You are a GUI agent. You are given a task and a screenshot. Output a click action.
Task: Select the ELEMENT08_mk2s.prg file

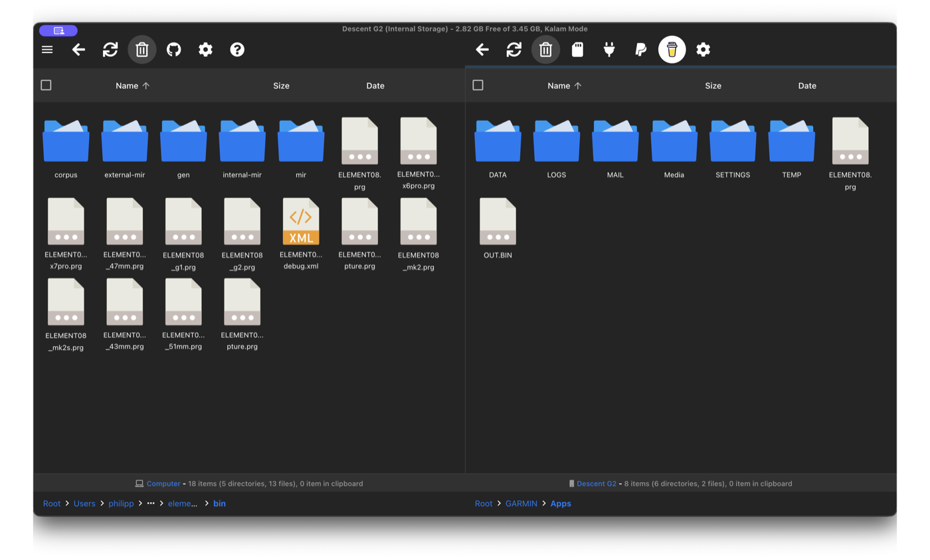click(66, 315)
